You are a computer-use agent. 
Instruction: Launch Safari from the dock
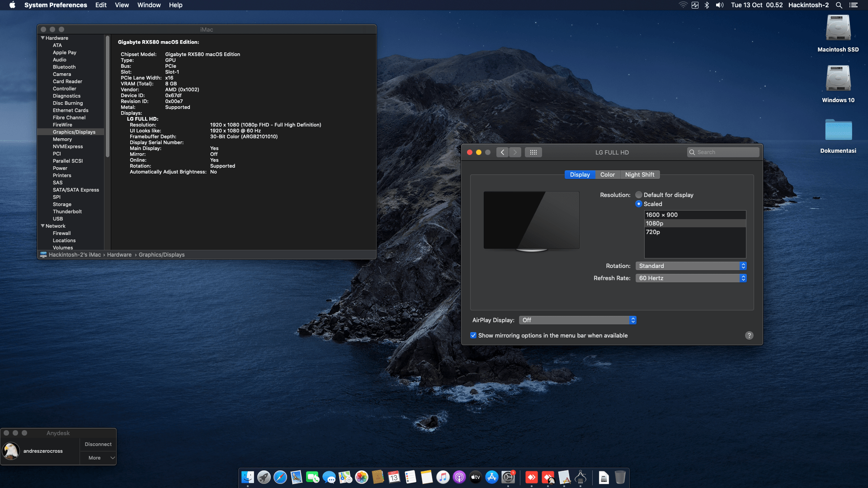(280, 477)
